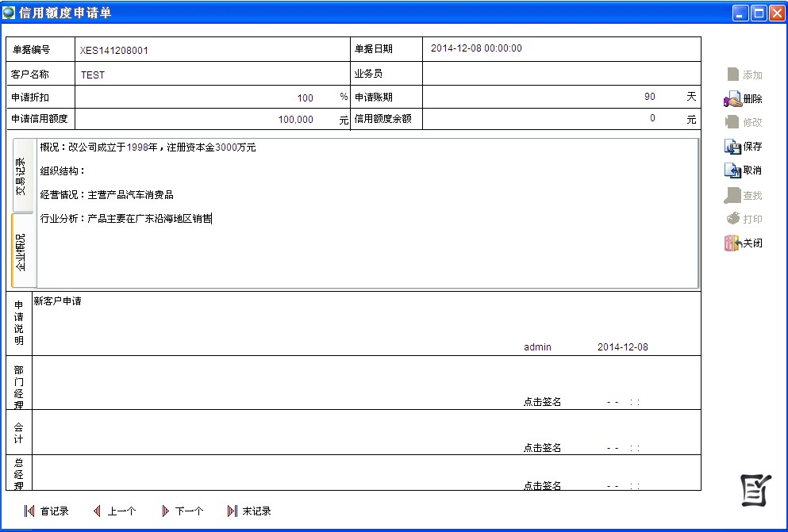Viewport: 788px width, 532px height.
Task: Select the 企业概况 vertical tab
Action: [24, 251]
